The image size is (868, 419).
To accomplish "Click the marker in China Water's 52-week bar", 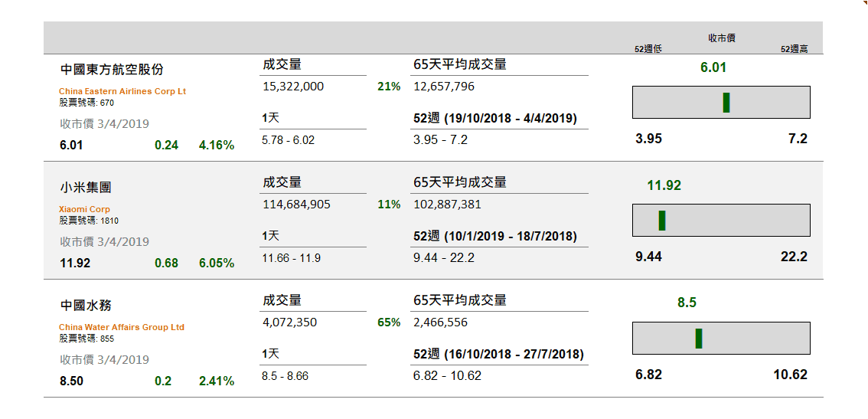I will tap(699, 339).
